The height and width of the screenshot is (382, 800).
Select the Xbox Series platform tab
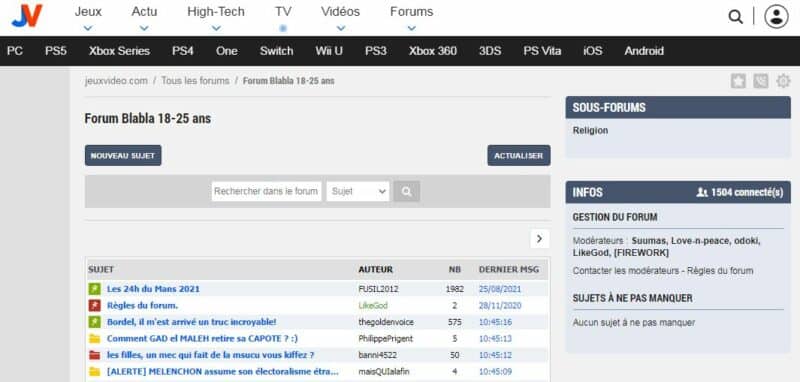(x=119, y=51)
